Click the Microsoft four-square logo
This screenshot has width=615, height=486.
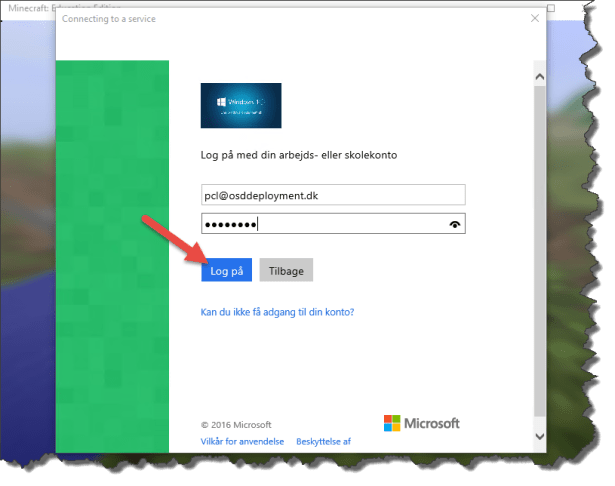tap(391, 423)
